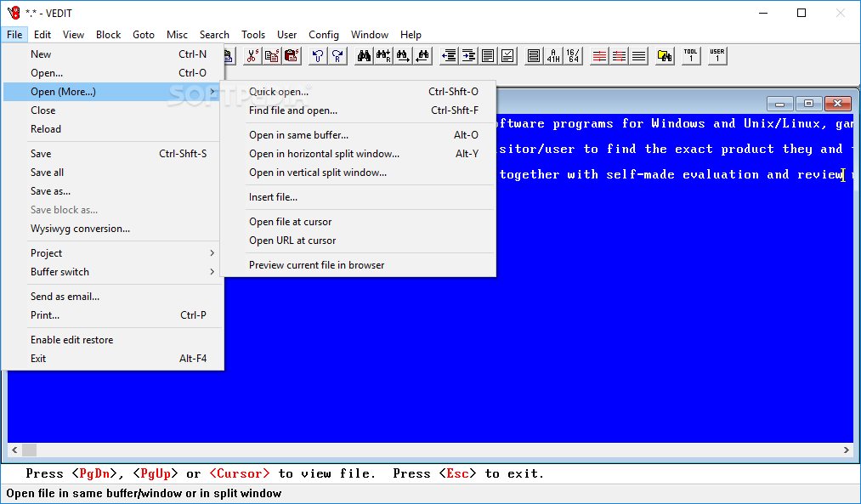Select Open URL at cursor

click(x=358, y=240)
